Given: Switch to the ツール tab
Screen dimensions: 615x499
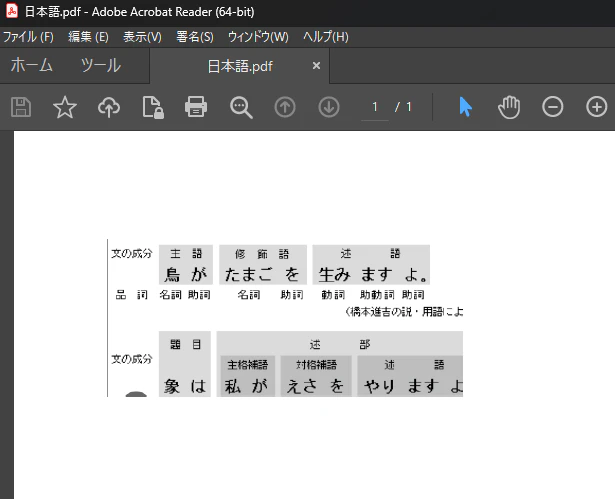Looking at the screenshot, I should coord(101,65).
